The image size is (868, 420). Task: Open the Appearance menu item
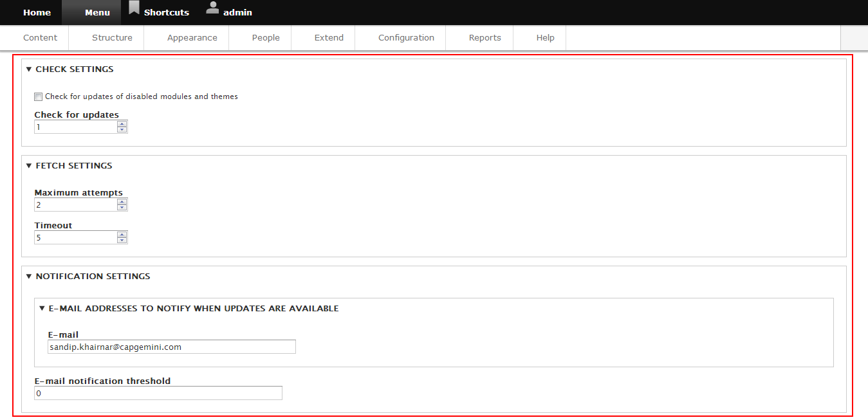pos(192,38)
